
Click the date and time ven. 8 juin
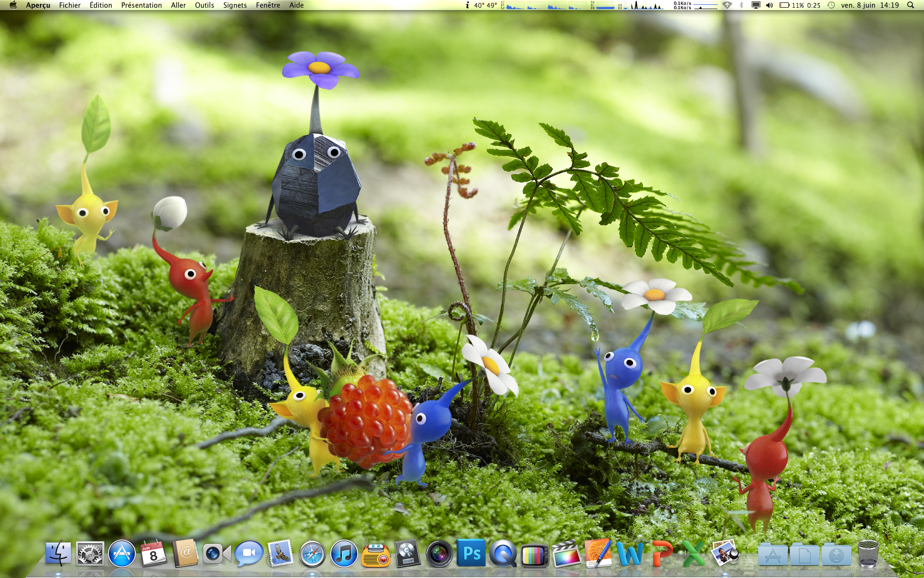[870, 5]
